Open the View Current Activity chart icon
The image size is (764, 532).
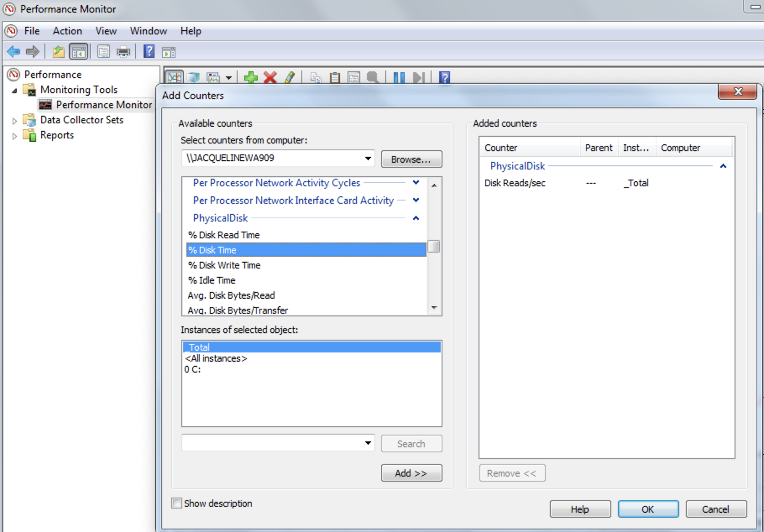pyautogui.click(x=175, y=77)
